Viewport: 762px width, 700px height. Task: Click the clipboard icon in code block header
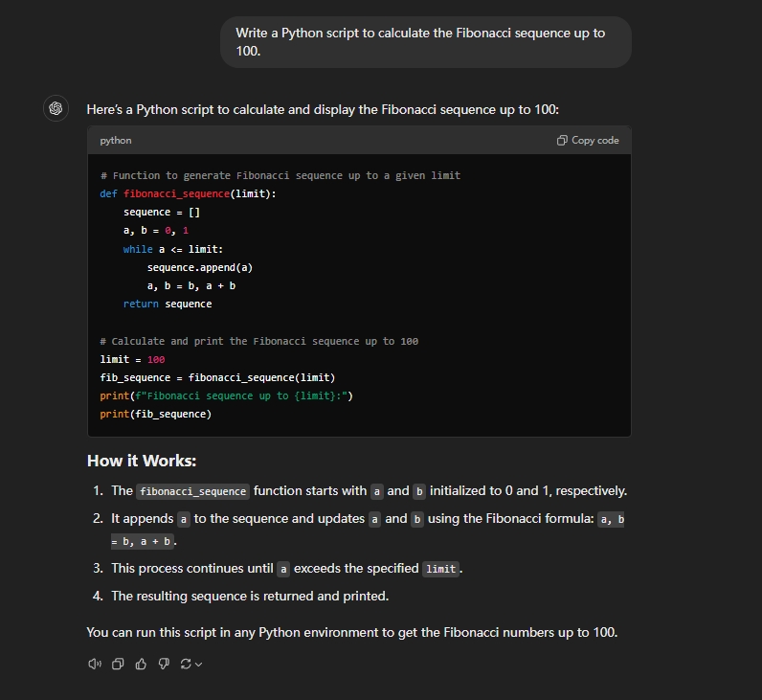click(562, 141)
